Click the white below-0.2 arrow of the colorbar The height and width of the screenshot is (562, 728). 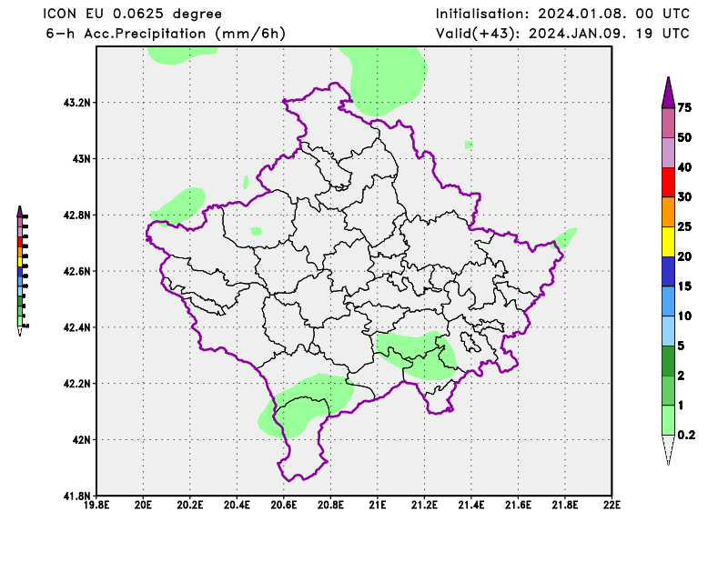tap(668, 450)
